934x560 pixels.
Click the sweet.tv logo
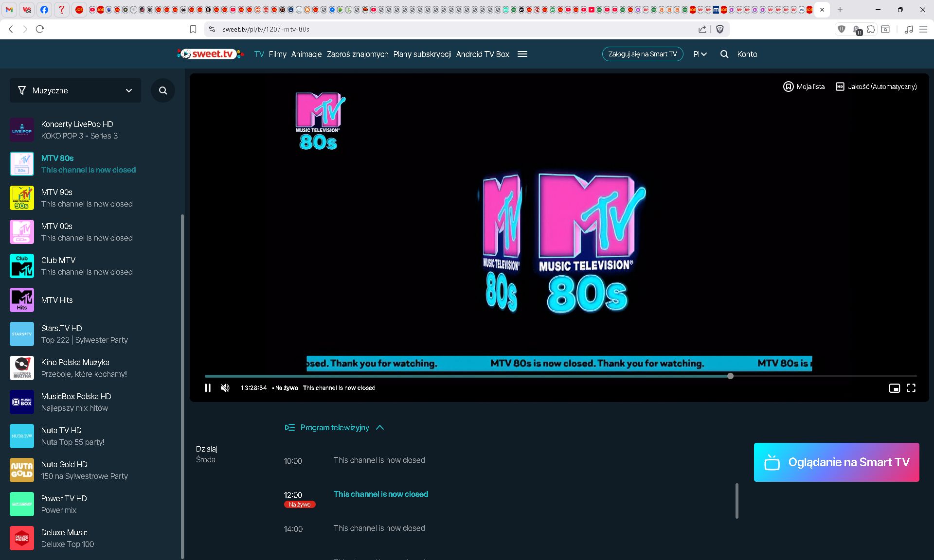[210, 54]
